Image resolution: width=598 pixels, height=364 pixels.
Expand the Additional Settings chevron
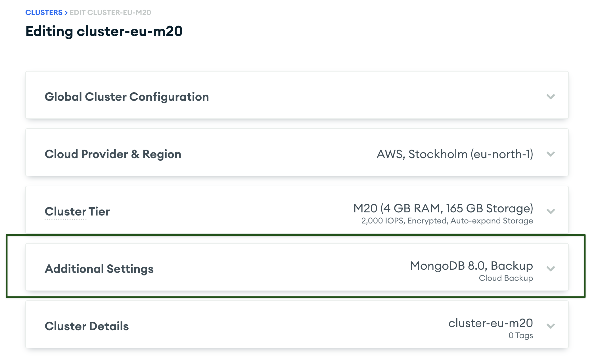coord(551,269)
